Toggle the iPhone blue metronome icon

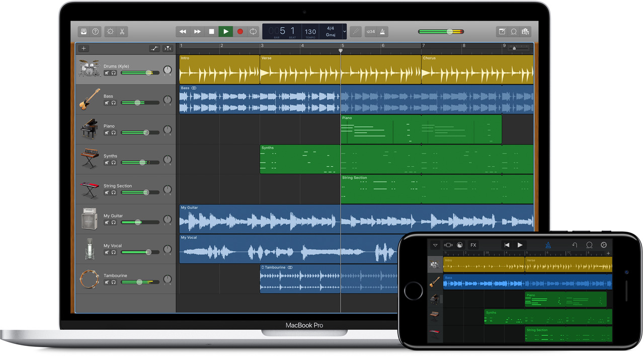[547, 245]
